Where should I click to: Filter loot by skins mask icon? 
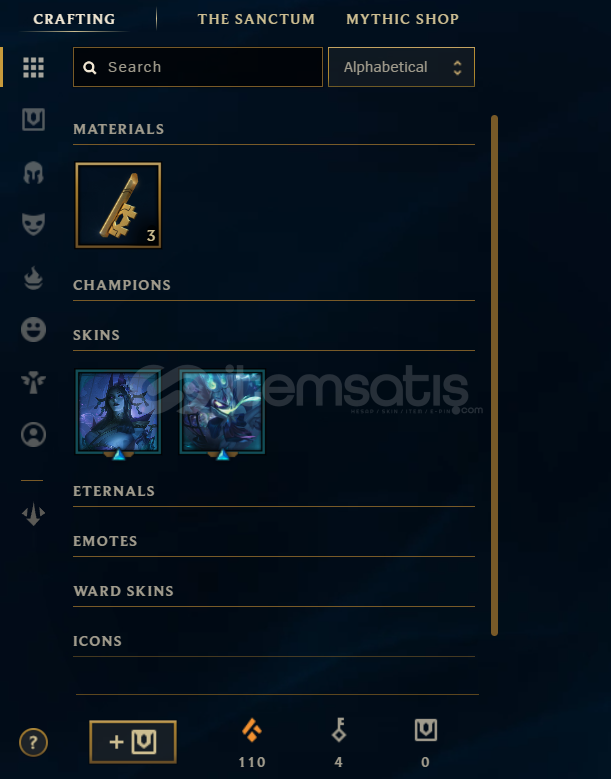(33, 224)
